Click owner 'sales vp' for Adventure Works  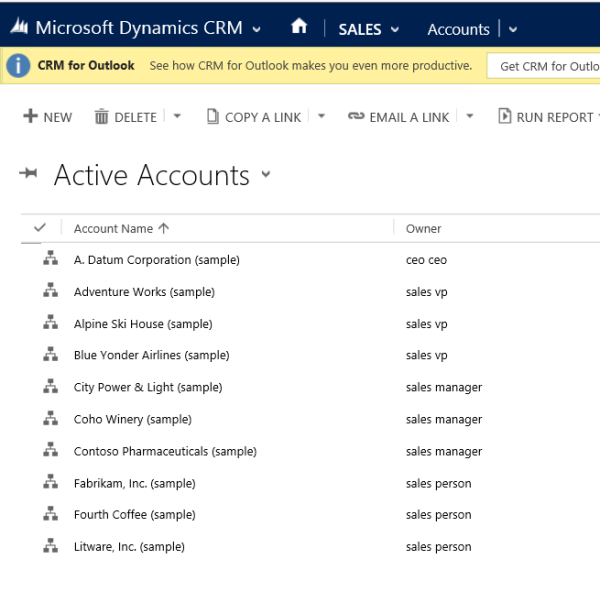coord(427,292)
